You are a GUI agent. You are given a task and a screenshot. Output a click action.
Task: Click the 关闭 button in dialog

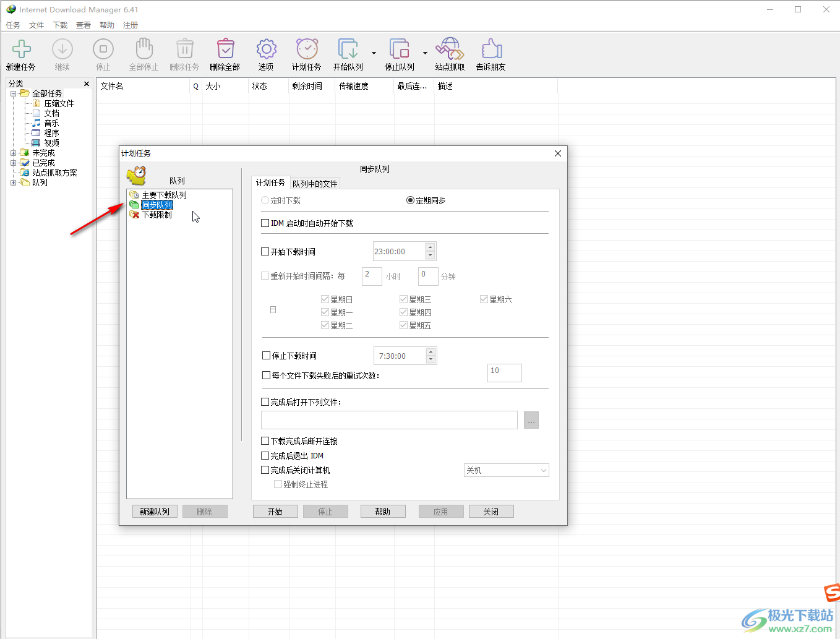(491, 512)
